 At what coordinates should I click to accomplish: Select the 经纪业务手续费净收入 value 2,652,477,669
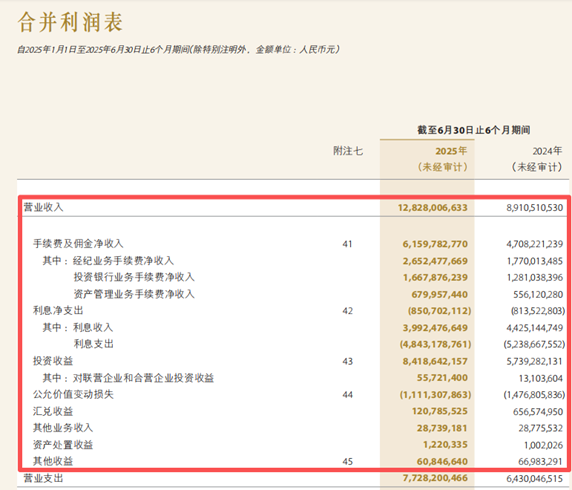point(435,261)
